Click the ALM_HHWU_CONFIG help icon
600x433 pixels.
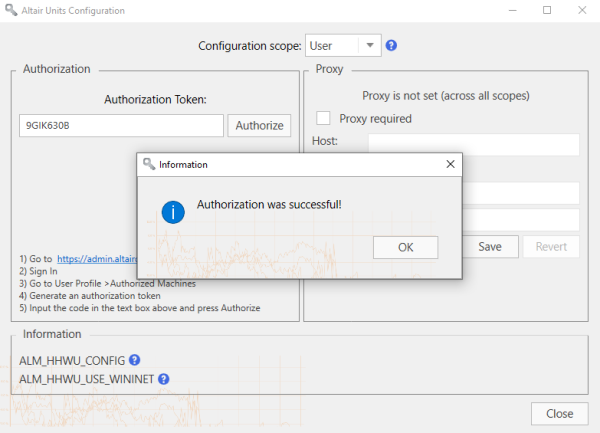pos(134,360)
